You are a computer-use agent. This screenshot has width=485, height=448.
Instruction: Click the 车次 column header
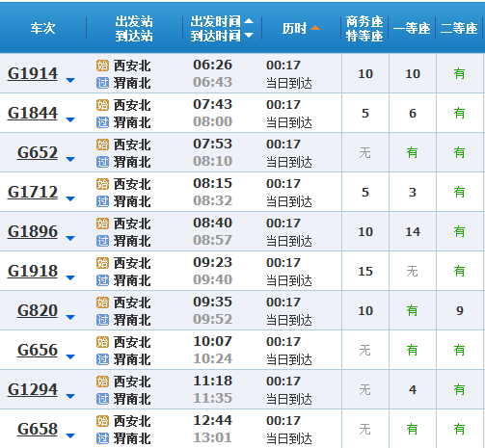[x=43, y=29]
